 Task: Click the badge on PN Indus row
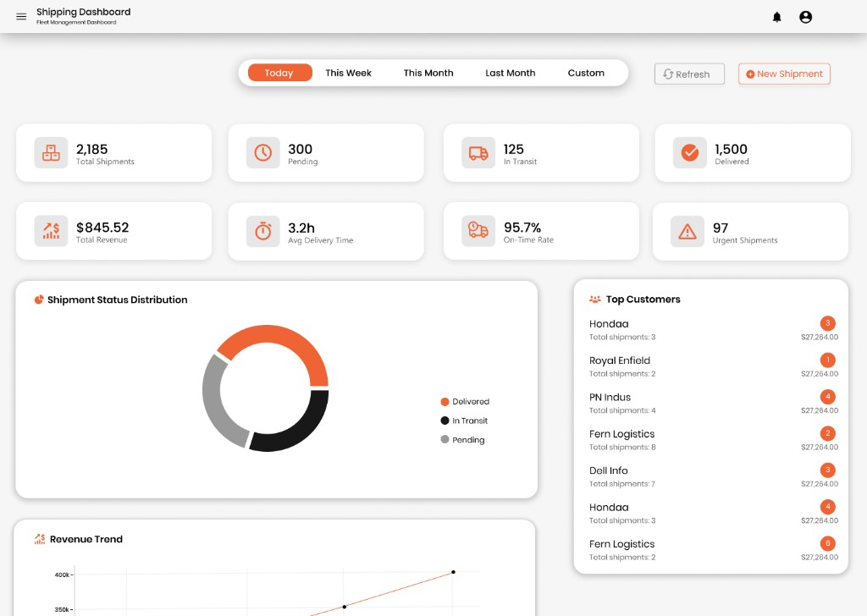[x=828, y=396]
